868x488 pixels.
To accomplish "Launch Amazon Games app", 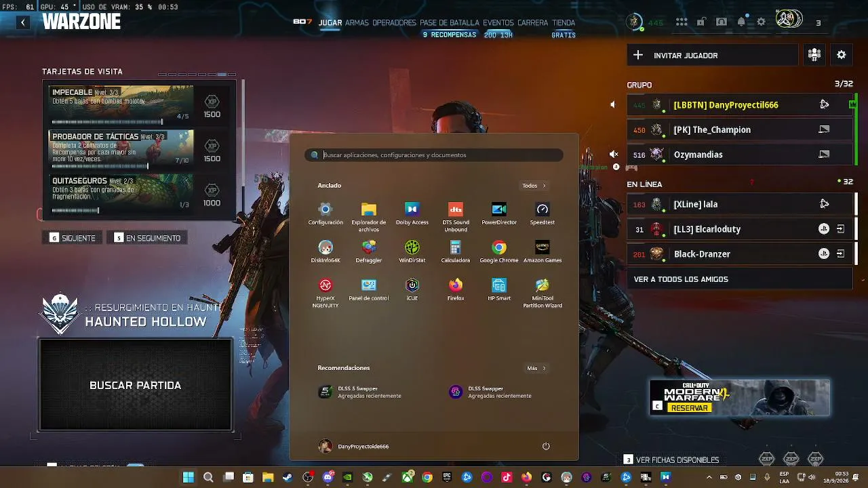I will [542, 251].
